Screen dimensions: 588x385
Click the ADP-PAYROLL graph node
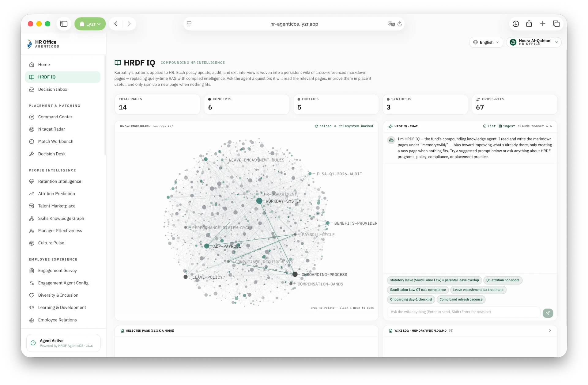tap(207, 246)
